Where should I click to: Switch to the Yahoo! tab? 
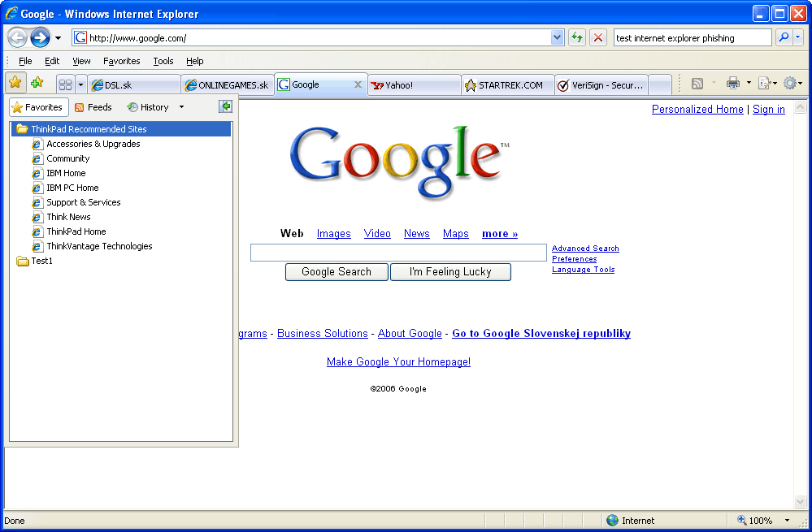pos(415,84)
